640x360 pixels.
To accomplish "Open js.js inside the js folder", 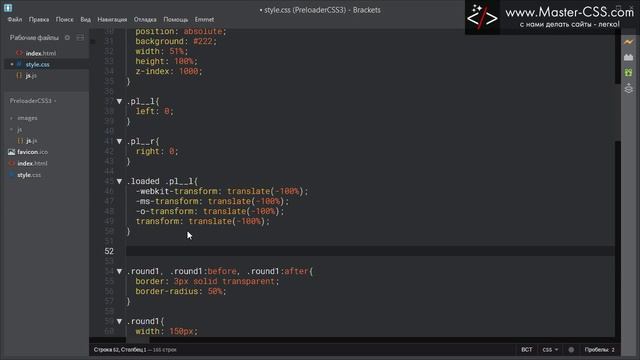I will (31, 140).
